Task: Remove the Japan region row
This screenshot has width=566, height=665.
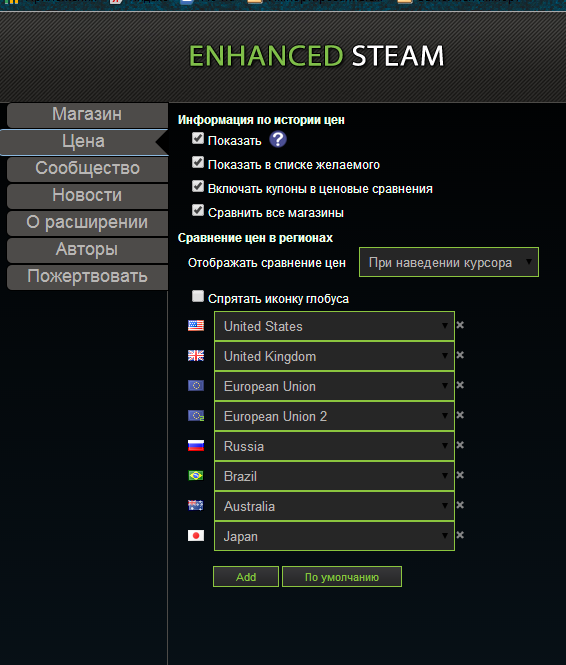Action: click(x=460, y=535)
